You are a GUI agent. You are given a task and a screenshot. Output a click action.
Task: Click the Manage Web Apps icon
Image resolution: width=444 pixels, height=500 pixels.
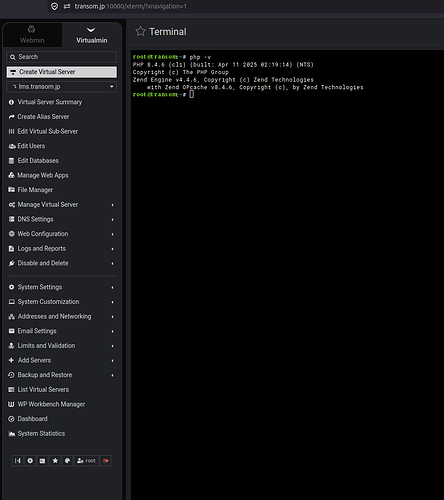tap(11, 175)
